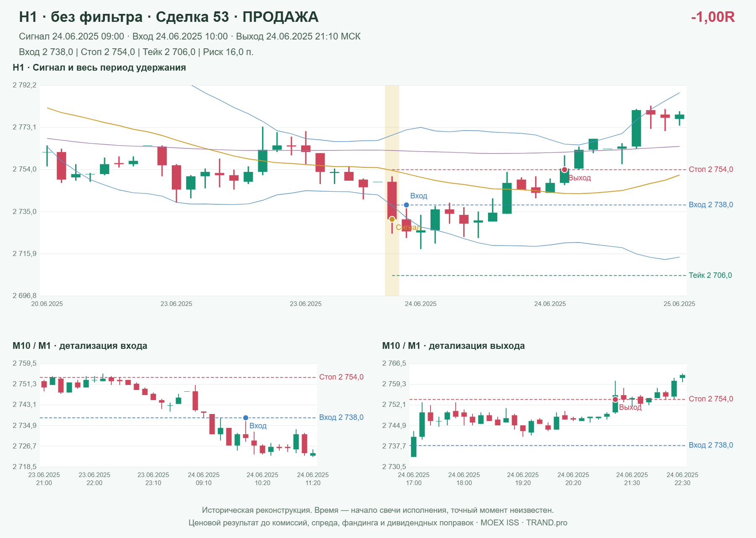Screen dimensions: 756x538
Task: Click the exit marker in the exit detail chart
Action: 615,399
